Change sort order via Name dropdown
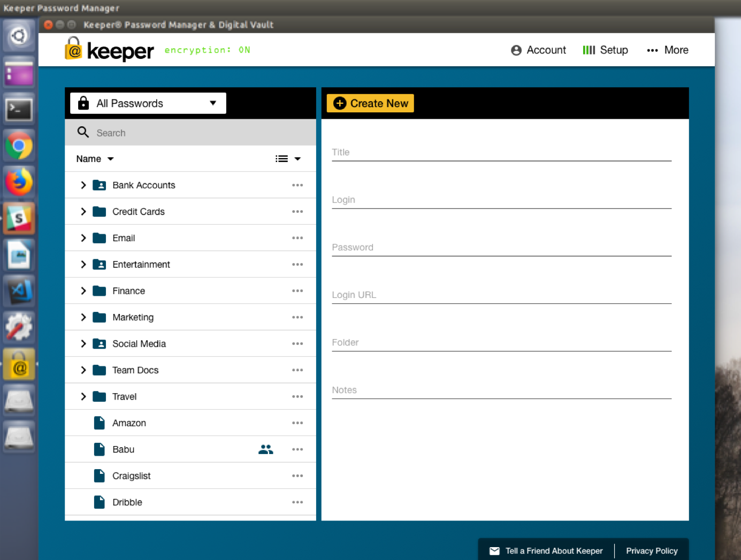The height and width of the screenshot is (560, 741). [x=95, y=159]
